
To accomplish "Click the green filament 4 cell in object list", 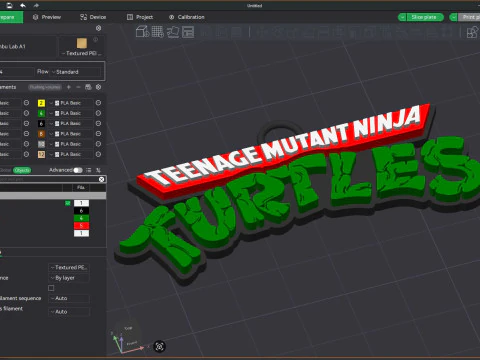I will pos(81,218).
